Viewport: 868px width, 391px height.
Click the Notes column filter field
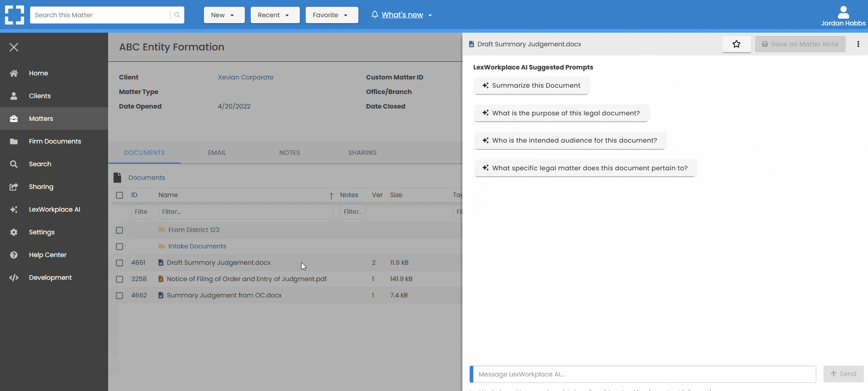(352, 212)
